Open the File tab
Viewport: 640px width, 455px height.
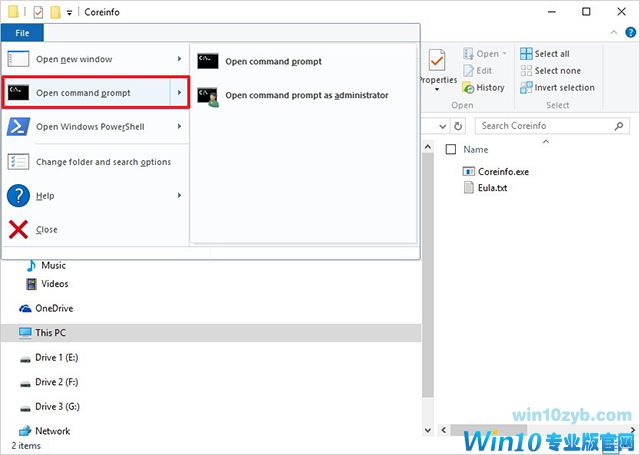point(22,33)
